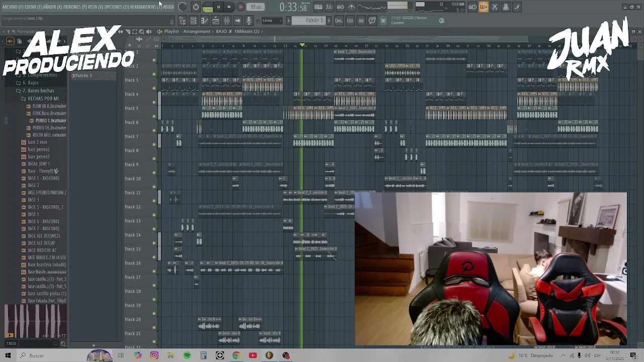
Task: Click the Playlist speaker icon in title
Action: [159, 31]
